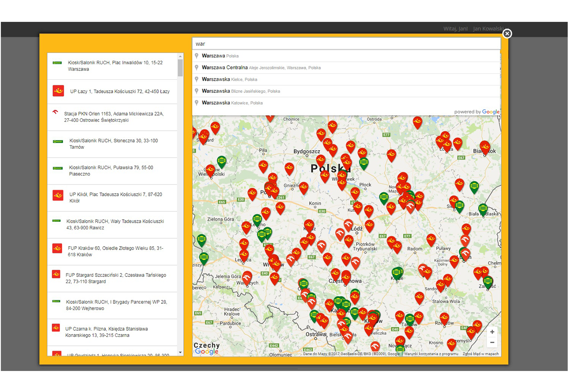Click Poczta Polska icon for UP Łazy

58,91
